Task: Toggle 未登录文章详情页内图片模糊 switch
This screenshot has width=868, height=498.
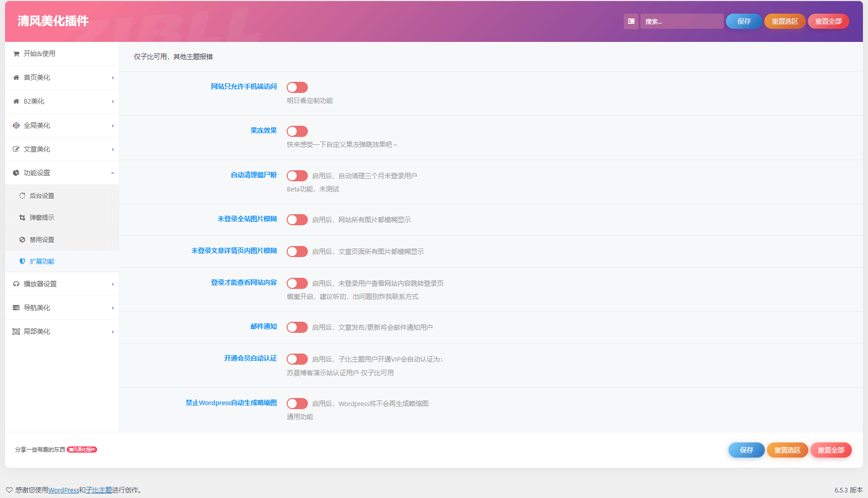Action: click(x=297, y=252)
